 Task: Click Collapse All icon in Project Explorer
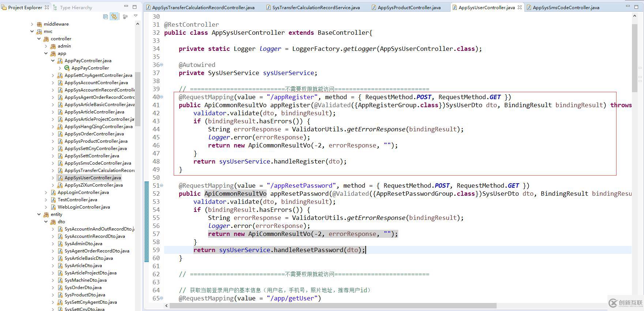pyautogui.click(x=106, y=16)
